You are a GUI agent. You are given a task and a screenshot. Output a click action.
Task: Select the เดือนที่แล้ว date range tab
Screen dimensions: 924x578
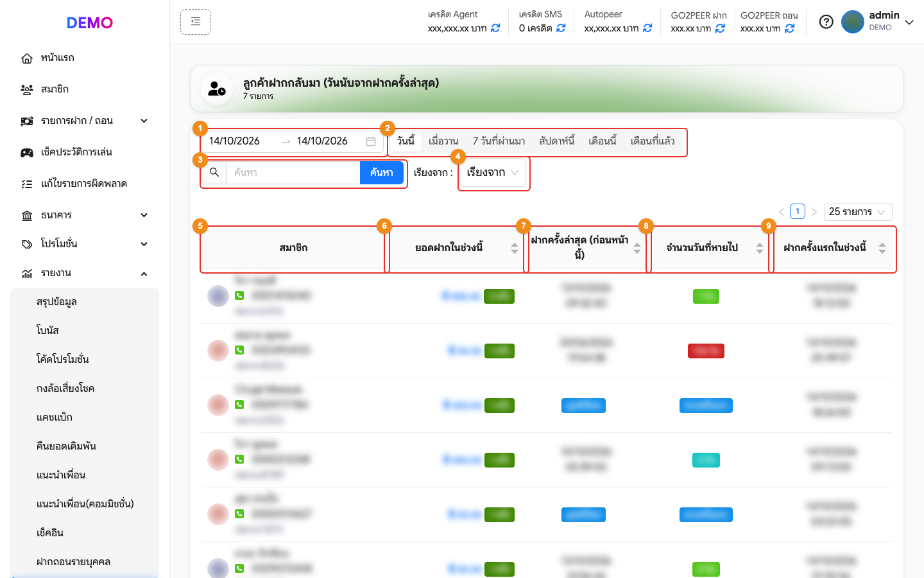click(652, 141)
